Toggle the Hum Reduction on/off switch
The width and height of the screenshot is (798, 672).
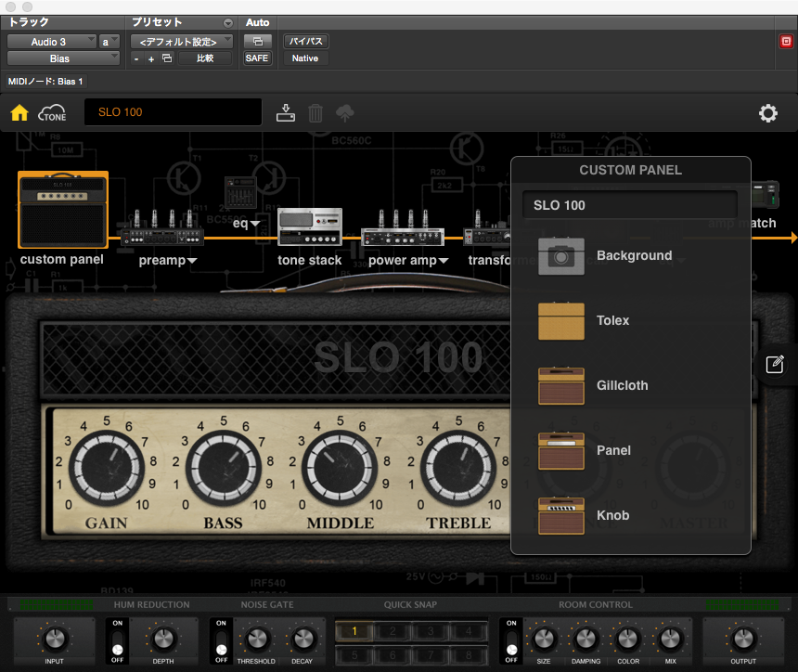[x=118, y=641]
